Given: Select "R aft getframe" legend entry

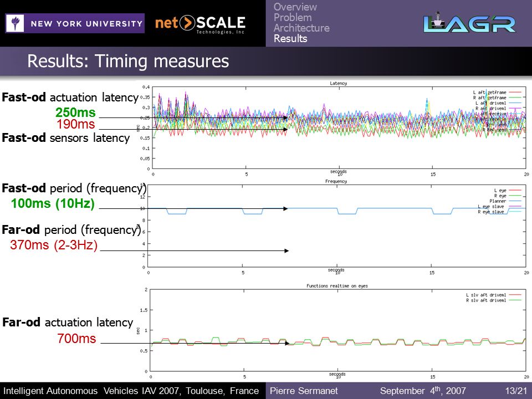Looking at the screenshot, I should point(497,98).
